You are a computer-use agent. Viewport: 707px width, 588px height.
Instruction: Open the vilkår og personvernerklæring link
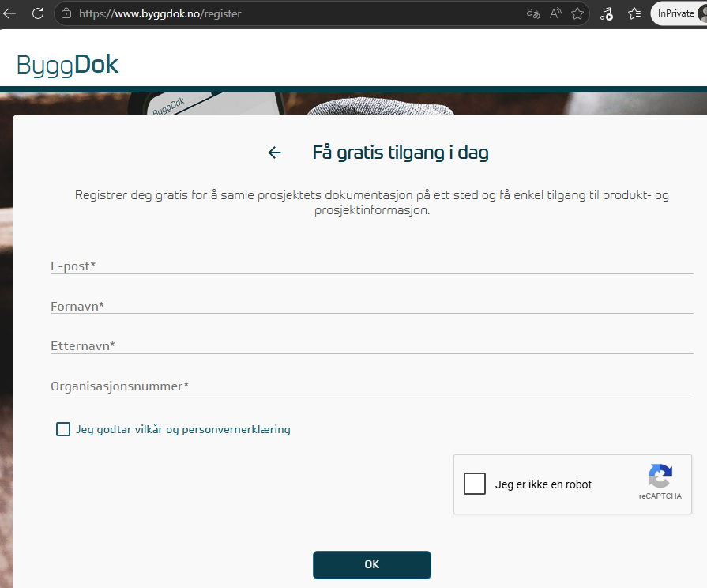212,429
